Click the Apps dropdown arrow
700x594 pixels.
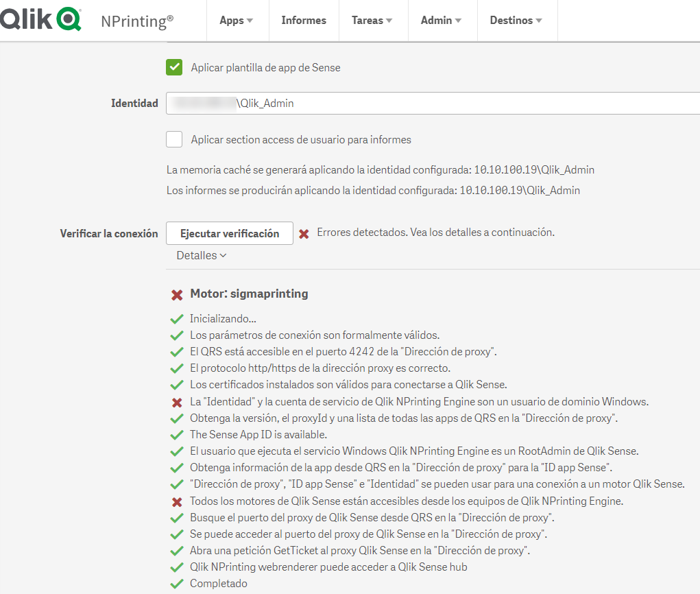pyautogui.click(x=250, y=21)
